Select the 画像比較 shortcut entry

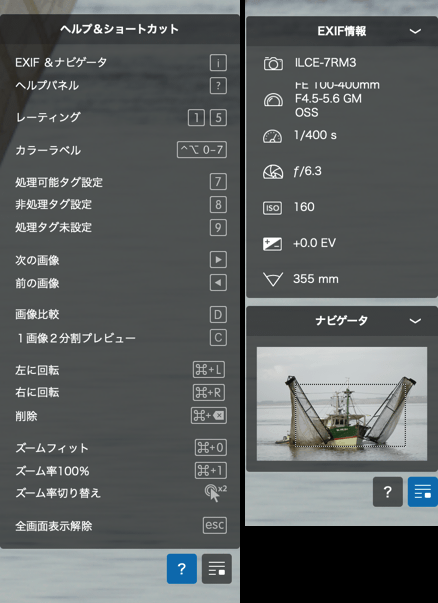pos(121,315)
